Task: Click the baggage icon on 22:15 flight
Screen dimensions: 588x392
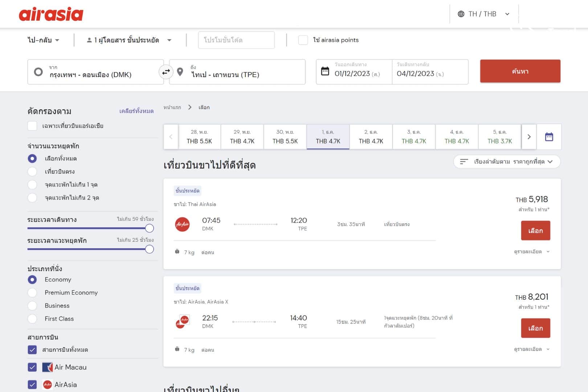Action: [x=177, y=349]
